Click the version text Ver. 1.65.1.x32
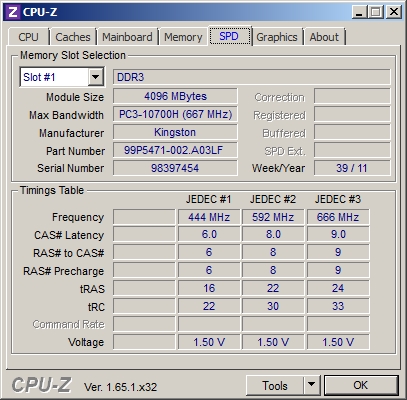The height and width of the screenshot is (400, 407). 120,387
